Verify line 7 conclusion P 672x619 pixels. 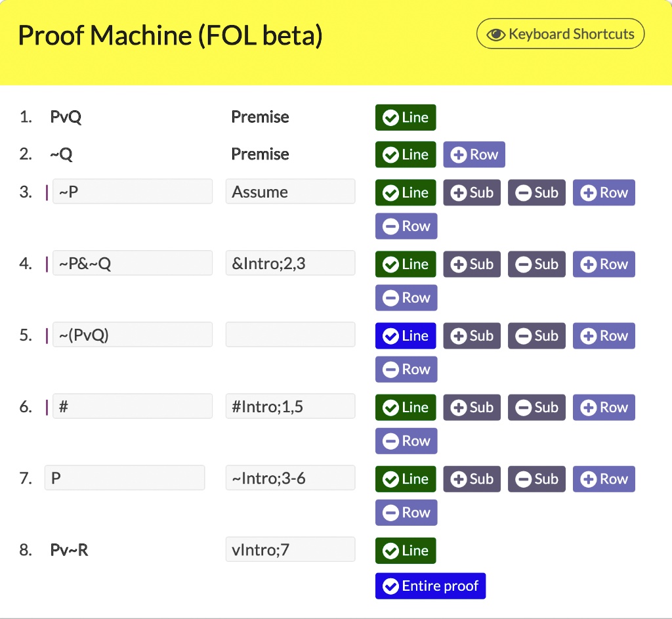(x=405, y=479)
